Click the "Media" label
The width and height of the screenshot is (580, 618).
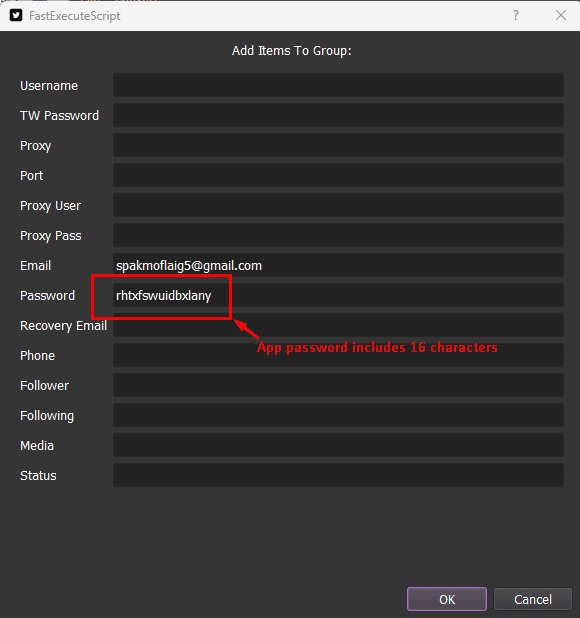click(37, 446)
